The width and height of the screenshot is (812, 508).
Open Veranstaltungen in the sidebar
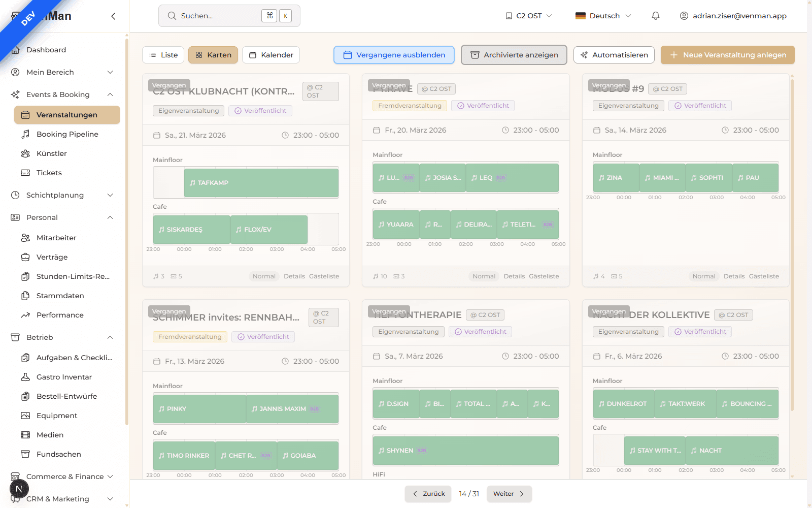[67, 115]
